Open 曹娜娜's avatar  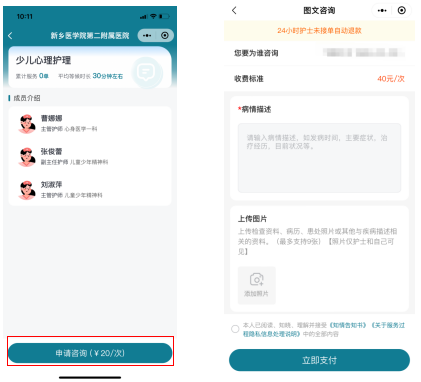[27, 123]
